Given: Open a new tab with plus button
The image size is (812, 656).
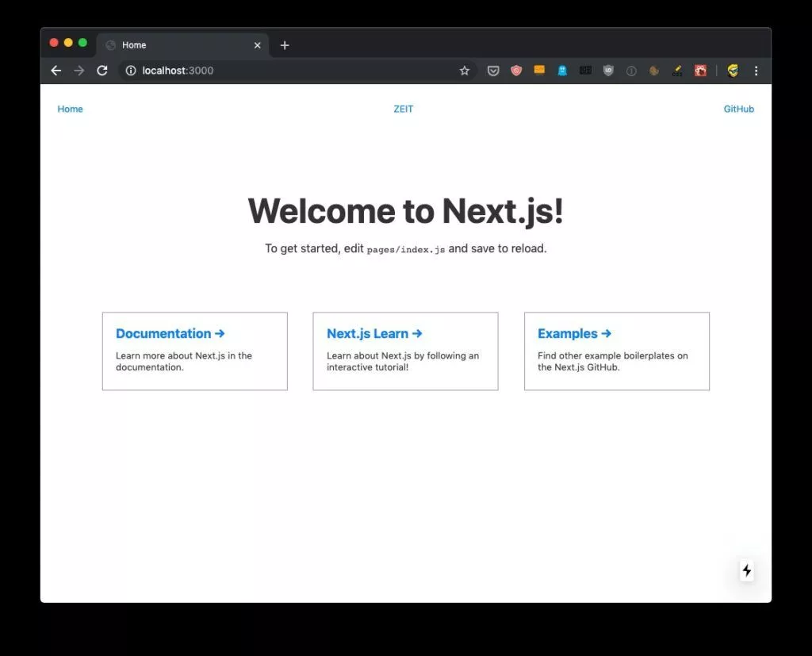Looking at the screenshot, I should (x=285, y=45).
